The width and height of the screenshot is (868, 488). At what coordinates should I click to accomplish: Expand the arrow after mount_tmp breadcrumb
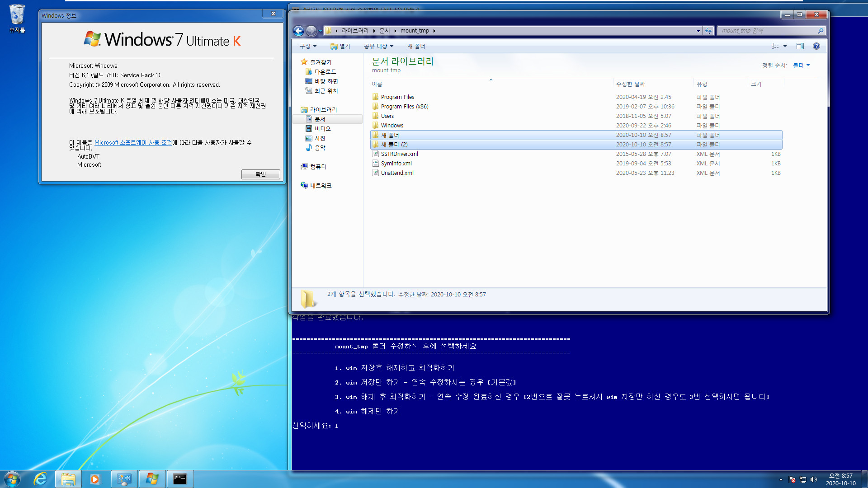coord(434,31)
